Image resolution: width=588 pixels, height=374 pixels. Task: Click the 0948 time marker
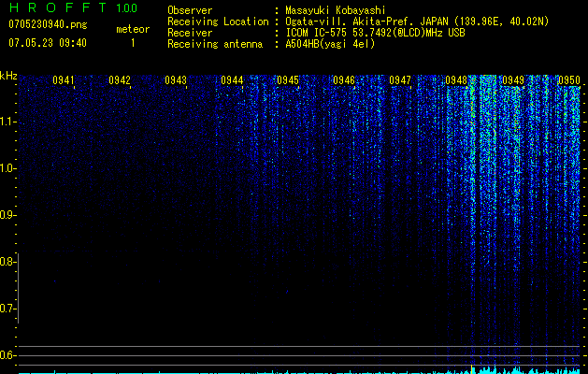[456, 80]
